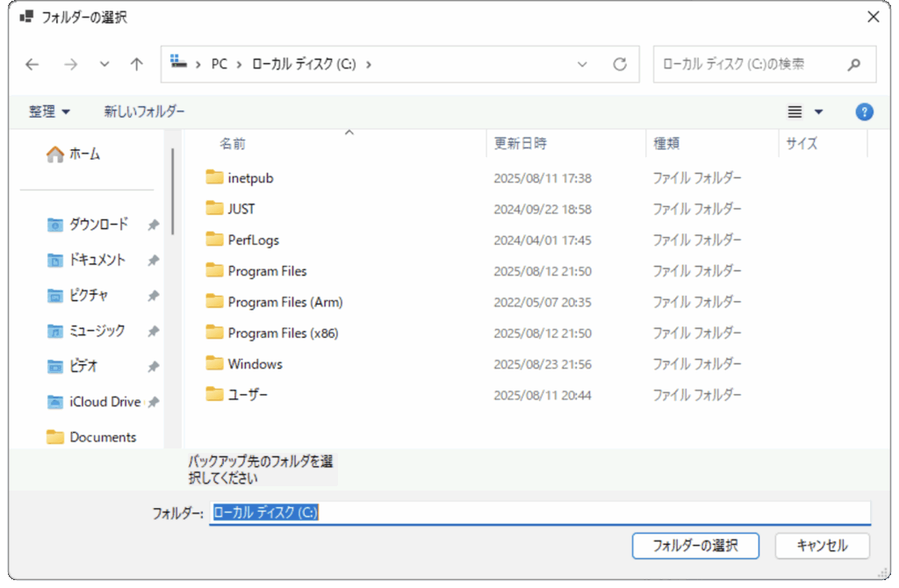Click the search magnifier icon
Image resolution: width=899 pixels, height=588 pixels.
(855, 63)
